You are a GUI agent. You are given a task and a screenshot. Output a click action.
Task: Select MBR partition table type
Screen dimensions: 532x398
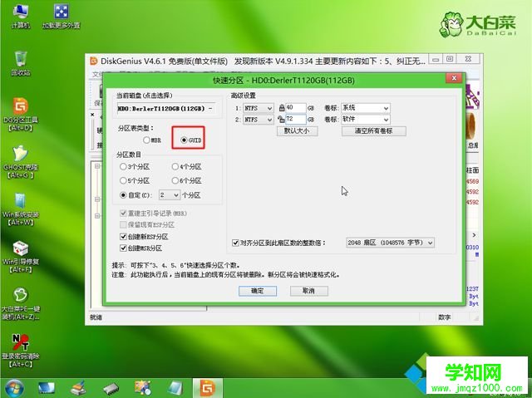(x=151, y=140)
